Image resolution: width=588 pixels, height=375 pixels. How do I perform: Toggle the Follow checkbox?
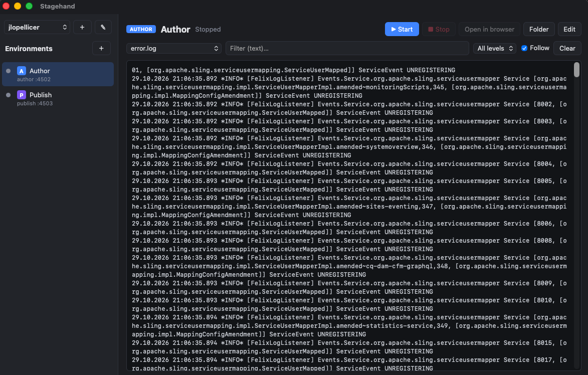[524, 48]
